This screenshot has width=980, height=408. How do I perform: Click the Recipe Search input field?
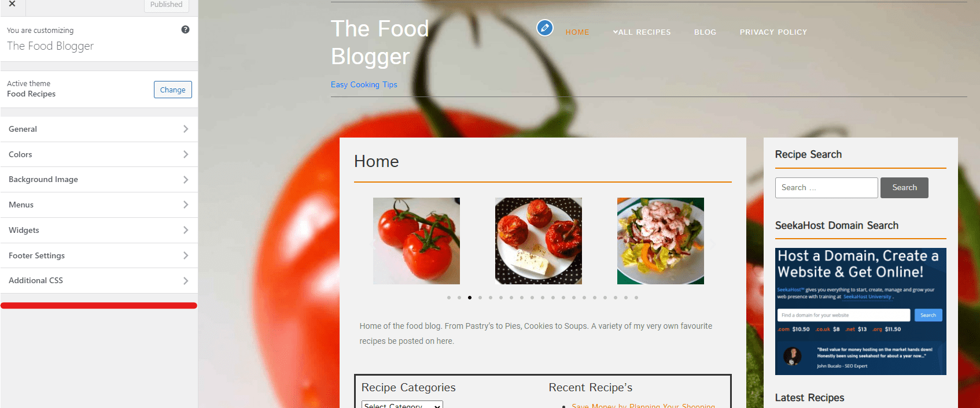coord(826,188)
